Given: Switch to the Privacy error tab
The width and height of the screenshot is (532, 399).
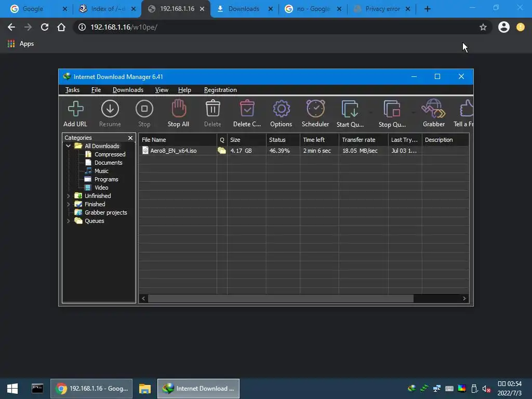Looking at the screenshot, I should 382,9.
